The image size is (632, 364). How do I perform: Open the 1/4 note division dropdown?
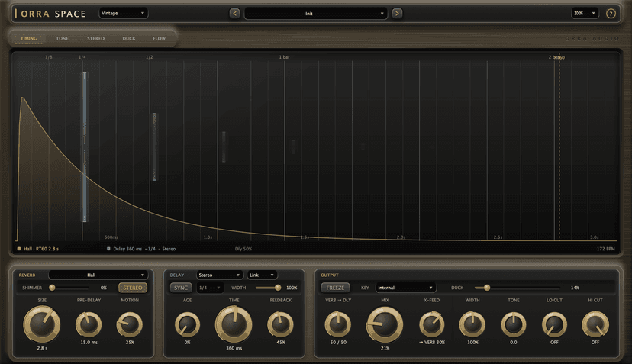(x=210, y=288)
